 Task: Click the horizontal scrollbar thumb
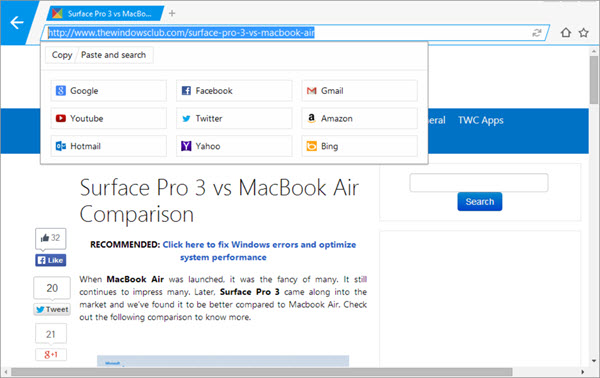(x=262, y=372)
